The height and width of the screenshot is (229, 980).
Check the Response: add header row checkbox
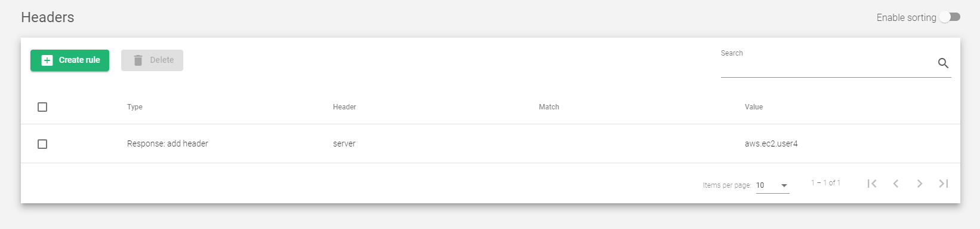[x=42, y=144]
